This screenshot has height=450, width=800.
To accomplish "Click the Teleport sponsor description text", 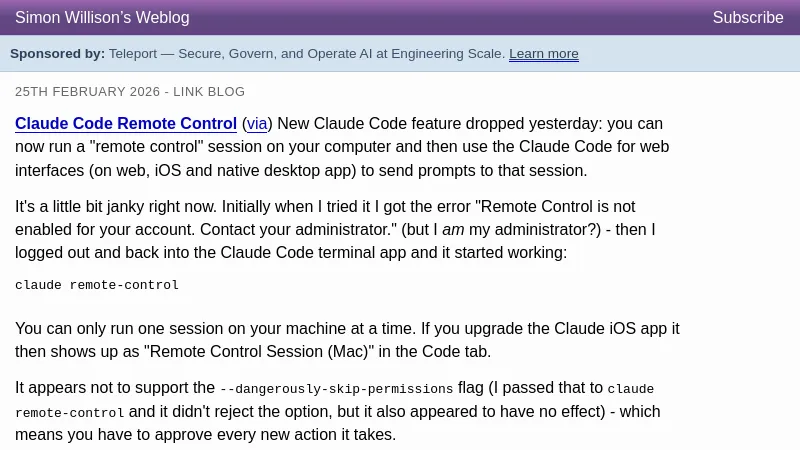I will (x=306, y=54).
